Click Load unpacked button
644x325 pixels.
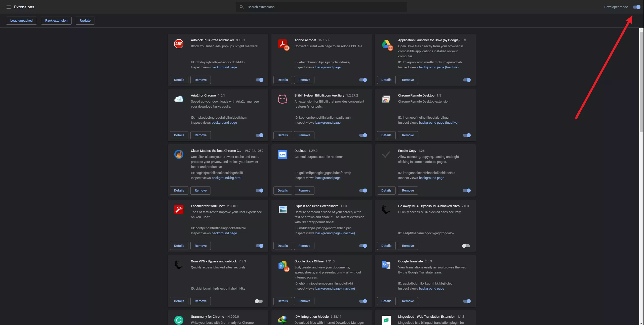click(21, 21)
